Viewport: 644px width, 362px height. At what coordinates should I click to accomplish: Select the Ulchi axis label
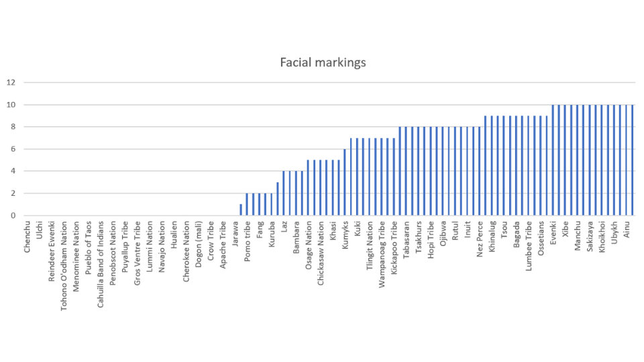point(40,230)
